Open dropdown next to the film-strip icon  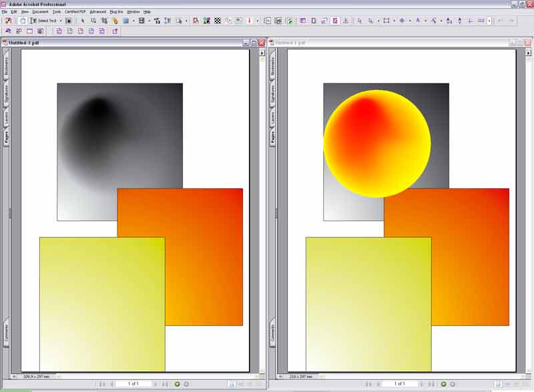pyautogui.click(x=149, y=21)
